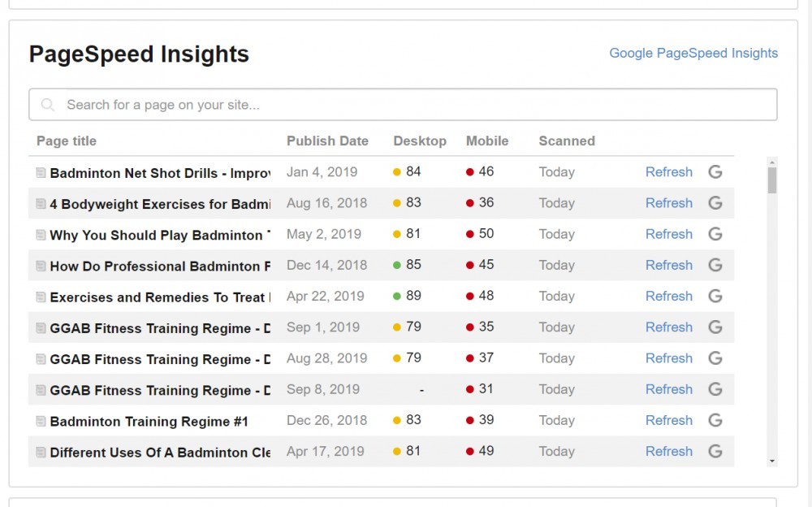Sort by the Publish Date column header
812x507 pixels.
[327, 141]
